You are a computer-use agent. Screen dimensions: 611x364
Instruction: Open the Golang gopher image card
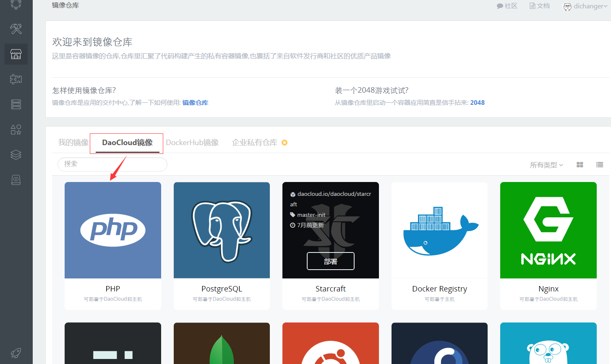(548, 343)
